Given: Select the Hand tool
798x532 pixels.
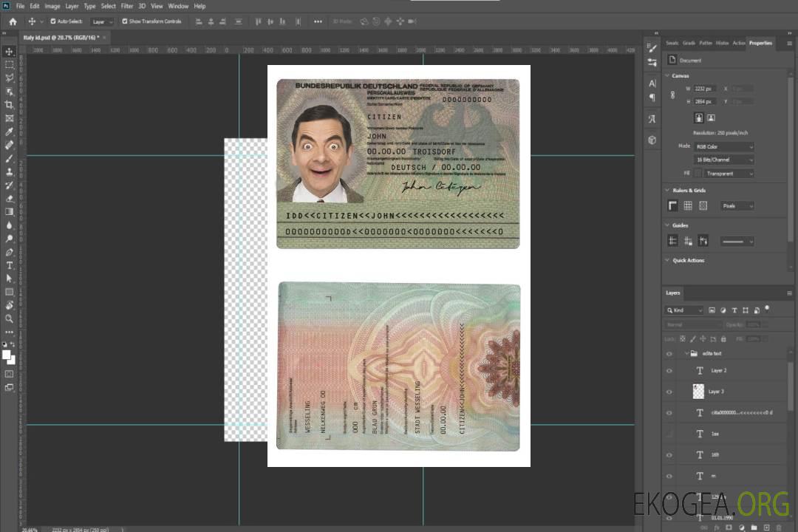Looking at the screenshot, I should [x=9, y=305].
